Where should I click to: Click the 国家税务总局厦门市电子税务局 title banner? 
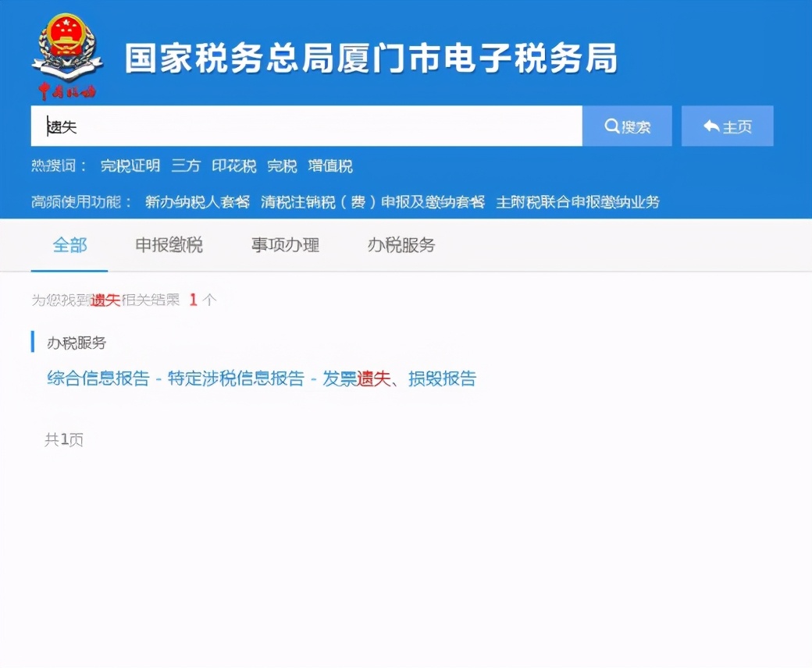point(372,58)
